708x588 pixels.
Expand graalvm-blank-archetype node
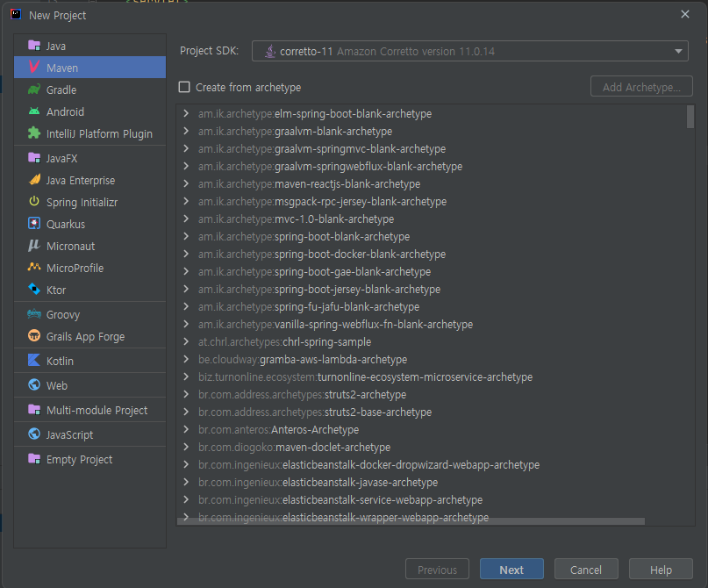[186, 131]
